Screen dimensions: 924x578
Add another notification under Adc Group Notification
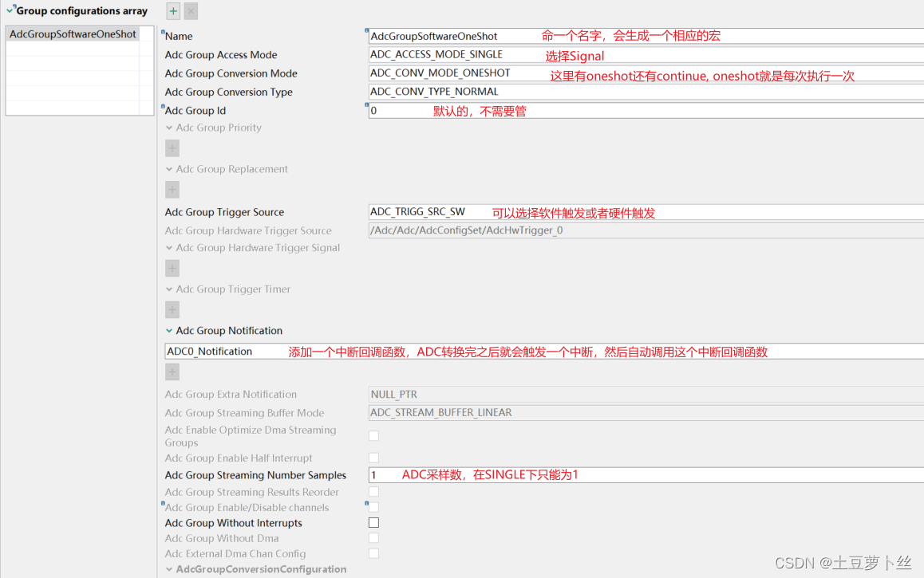(172, 371)
